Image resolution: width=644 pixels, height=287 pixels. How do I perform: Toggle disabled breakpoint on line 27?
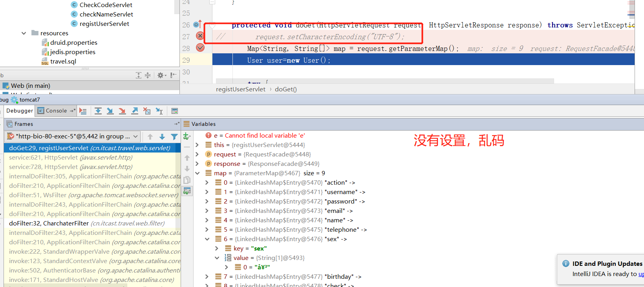tap(200, 36)
